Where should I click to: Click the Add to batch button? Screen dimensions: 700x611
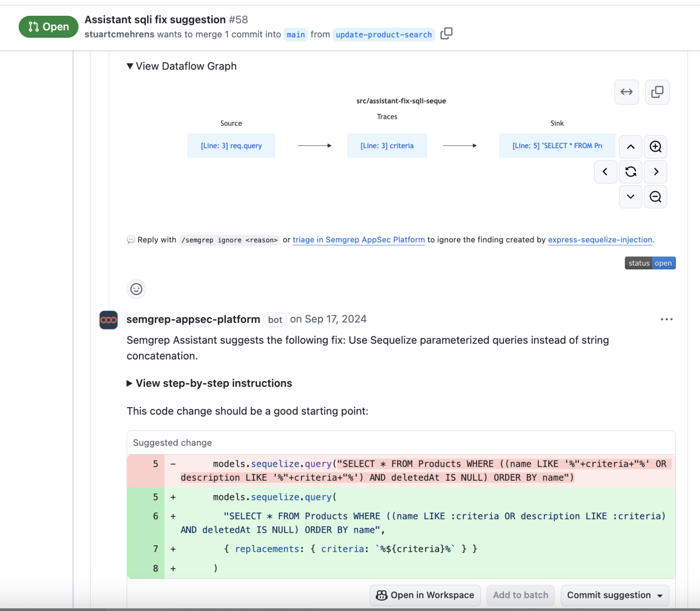[520, 595]
